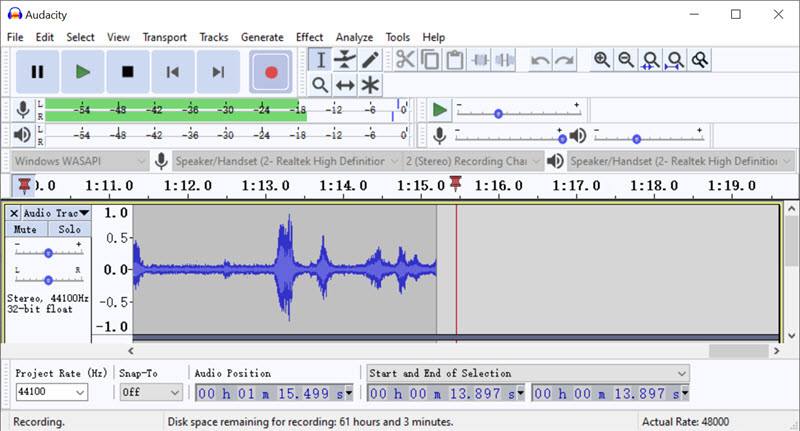Viewport: 800px width, 431px height.
Task: Click the green Play button
Action: [x=83, y=72]
